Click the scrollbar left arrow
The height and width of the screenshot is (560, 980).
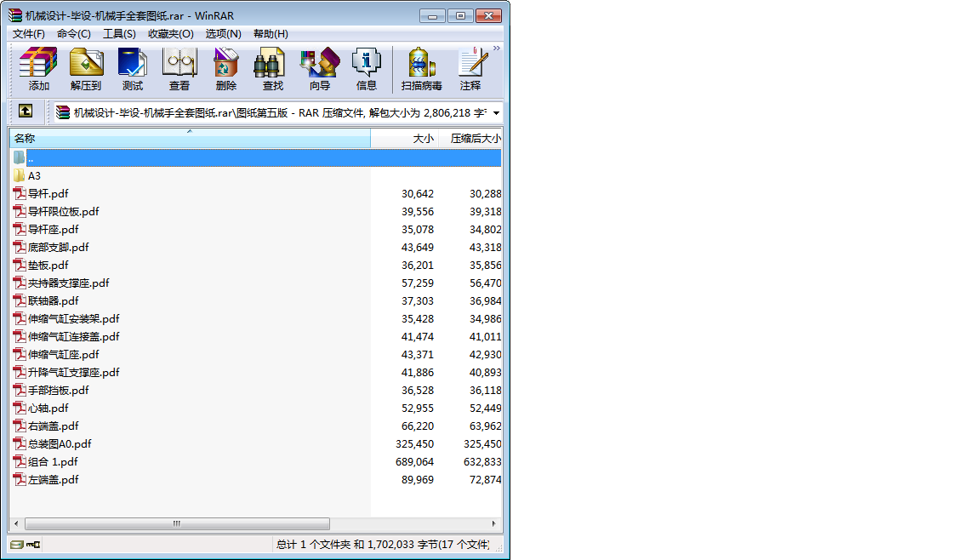[16, 523]
